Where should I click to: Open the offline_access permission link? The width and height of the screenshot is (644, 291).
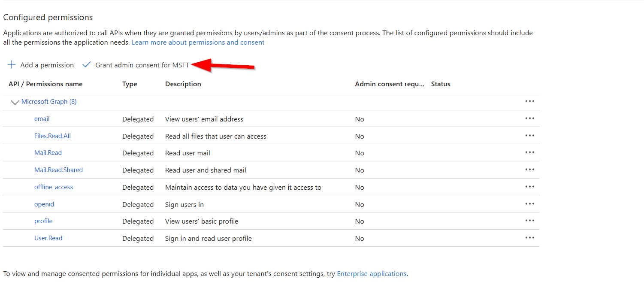54,187
